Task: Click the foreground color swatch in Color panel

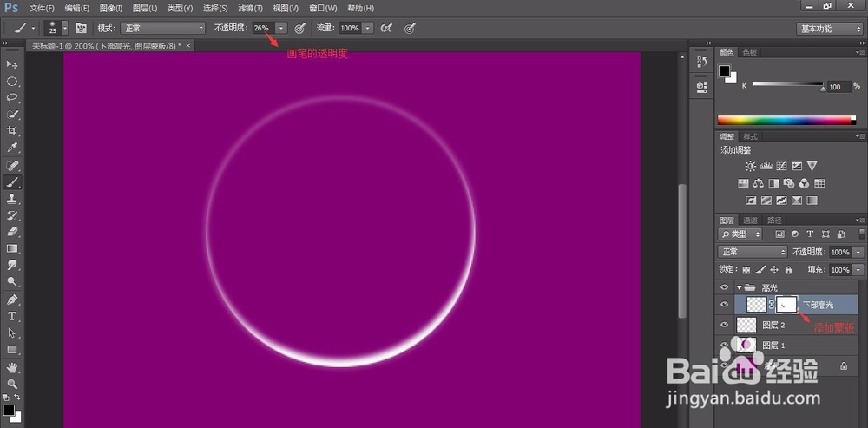Action: [x=724, y=71]
